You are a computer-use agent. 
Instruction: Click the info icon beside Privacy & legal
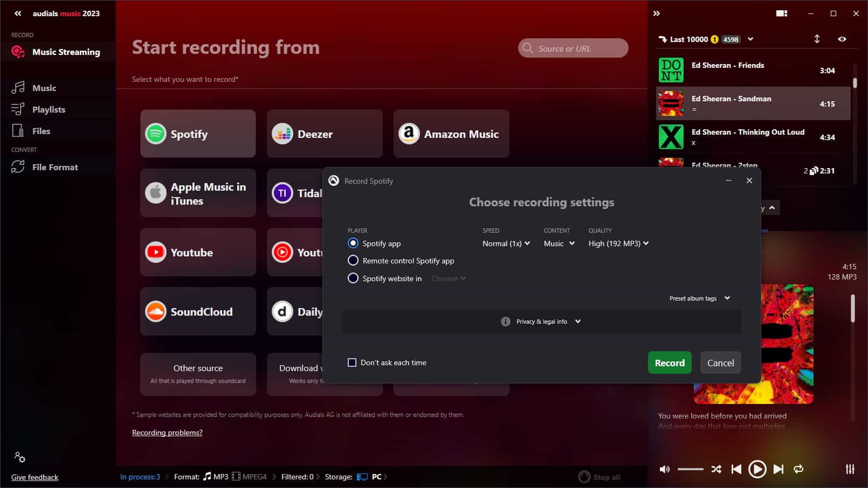coord(506,322)
